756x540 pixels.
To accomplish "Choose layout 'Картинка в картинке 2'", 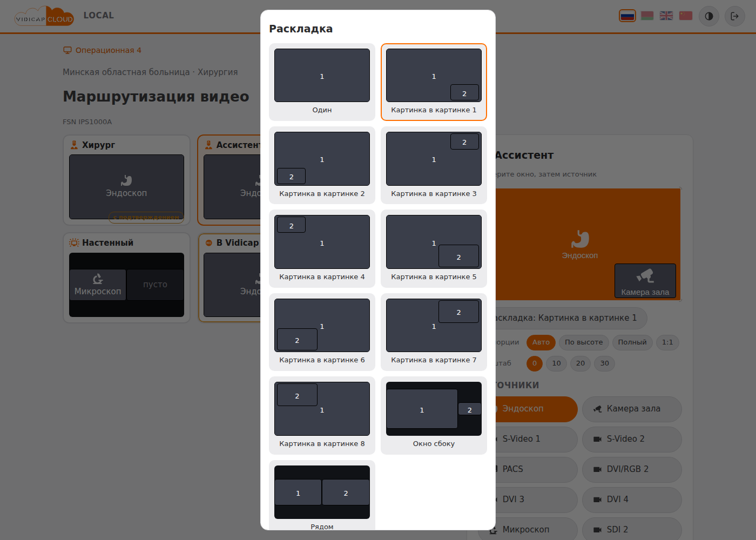I will [322, 165].
